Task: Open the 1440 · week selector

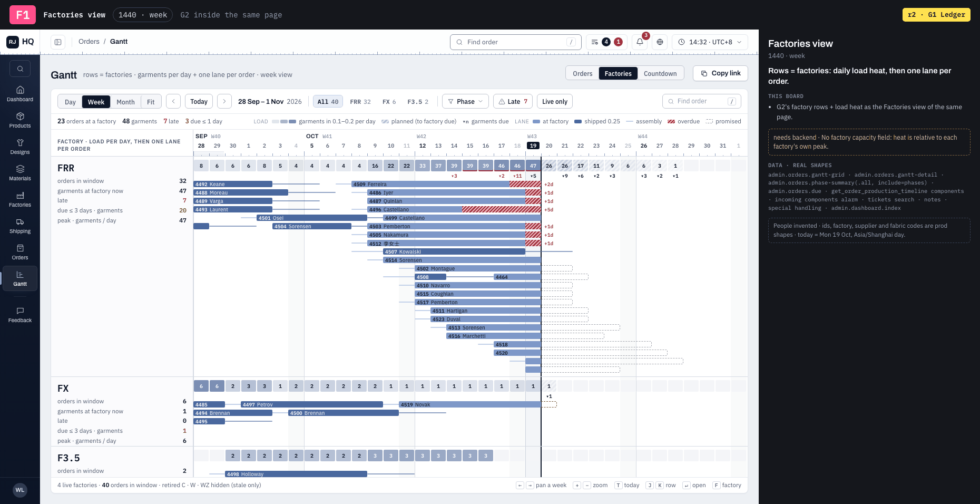Action: point(142,15)
